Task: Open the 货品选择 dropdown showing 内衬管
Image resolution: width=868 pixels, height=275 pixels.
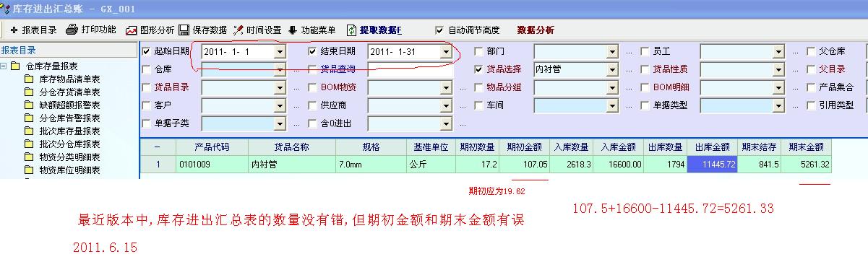Action: pyautogui.click(x=613, y=70)
